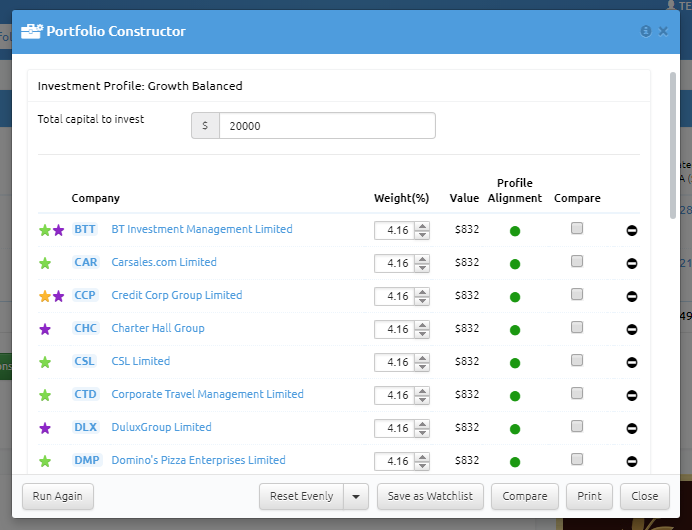Tick Compare checkbox for CSL Limited
Image resolution: width=692 pixels, height=530 pixels.
click(577, 360)
